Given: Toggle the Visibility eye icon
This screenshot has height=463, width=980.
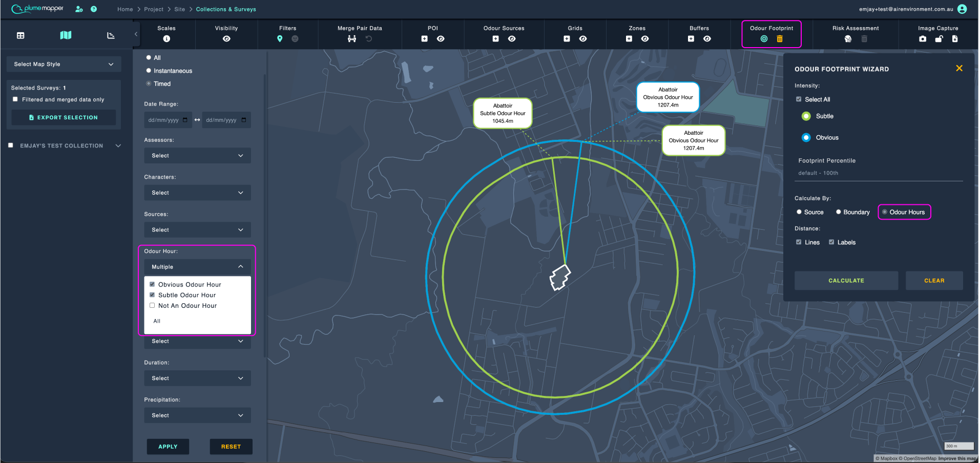Looking at the screenshot, I should coord(226,39).
